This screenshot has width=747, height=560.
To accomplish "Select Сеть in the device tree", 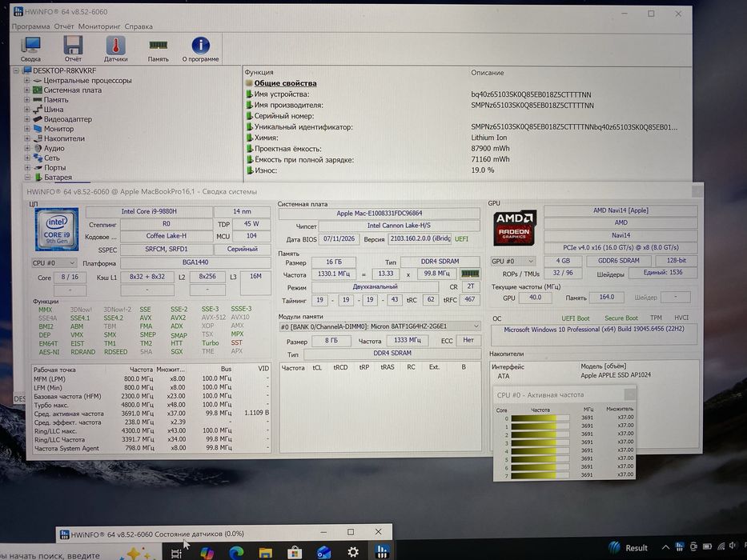I will pos(51,158).
